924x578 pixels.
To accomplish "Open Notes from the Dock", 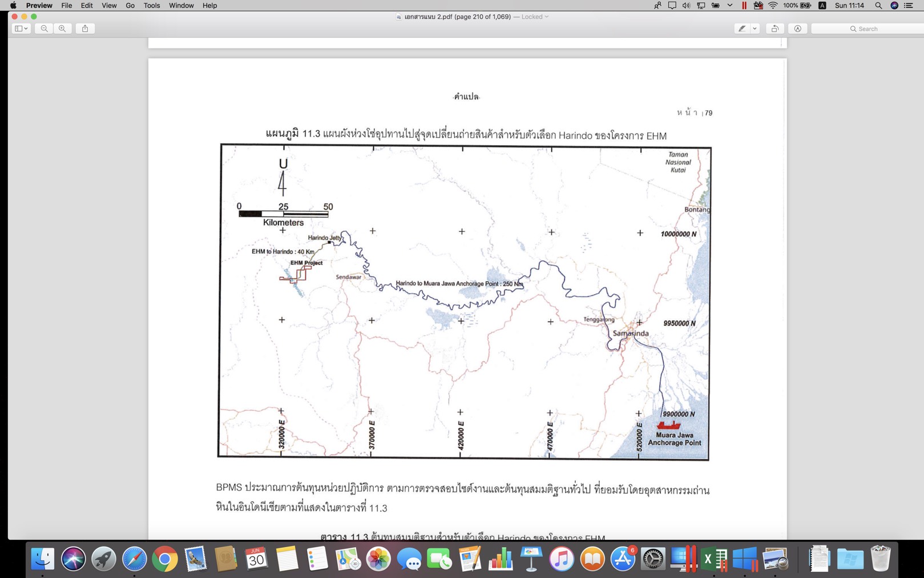I will pyautogui.click(x=287, y=559).
